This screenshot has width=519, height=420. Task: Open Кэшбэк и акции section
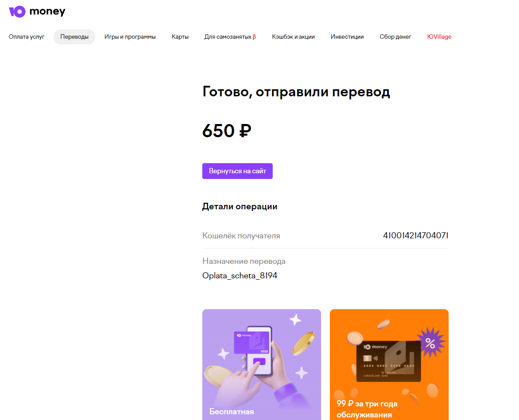point(293,37)
